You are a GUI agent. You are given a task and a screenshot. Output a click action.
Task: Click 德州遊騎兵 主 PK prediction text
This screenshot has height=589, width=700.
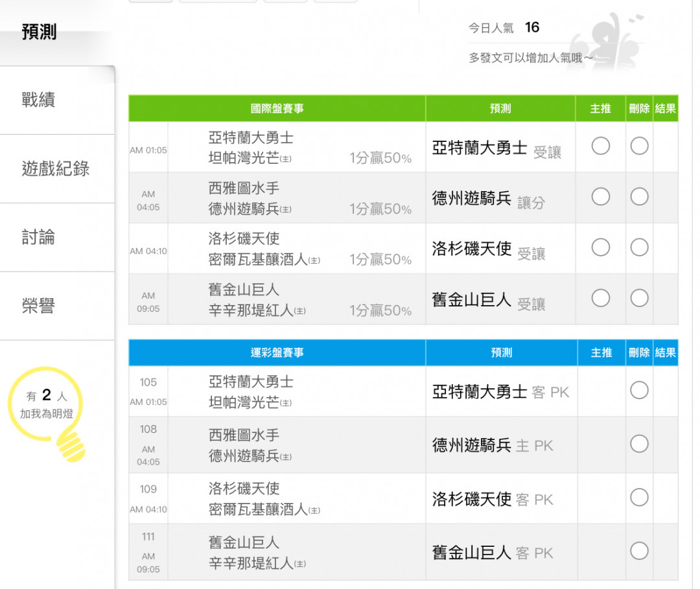[x=493, y=445]
